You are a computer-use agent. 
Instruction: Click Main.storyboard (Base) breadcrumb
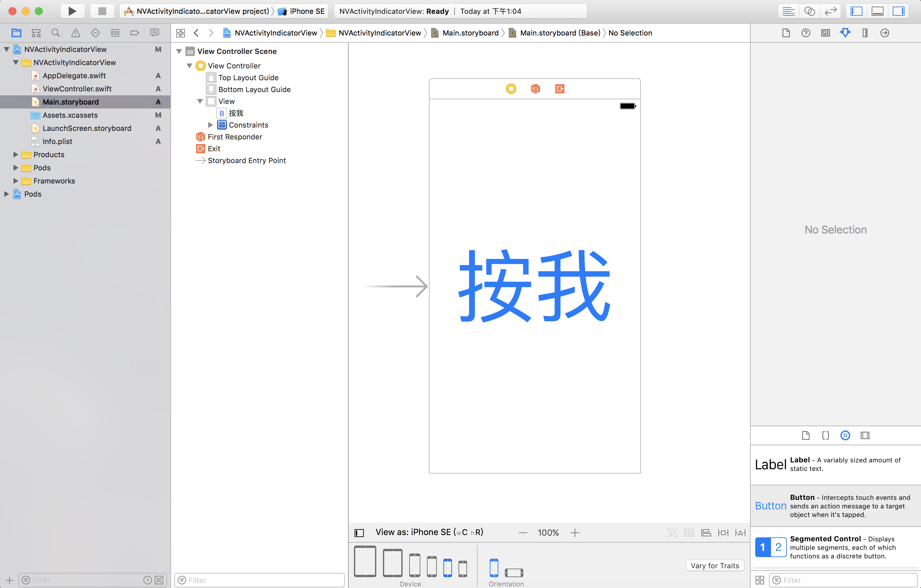555,33
